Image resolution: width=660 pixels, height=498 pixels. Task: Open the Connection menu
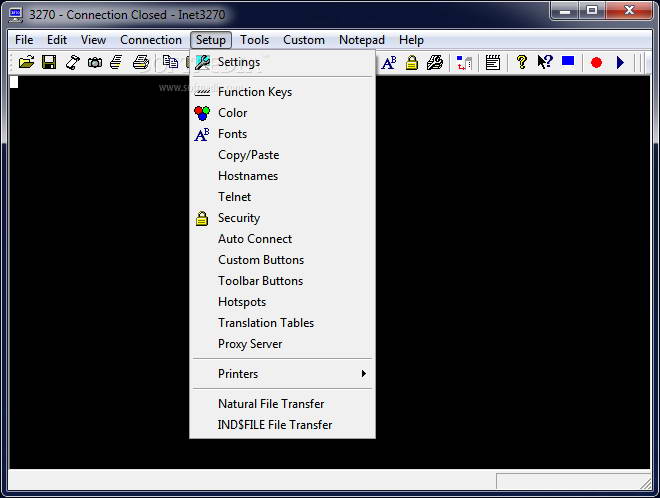151,40
